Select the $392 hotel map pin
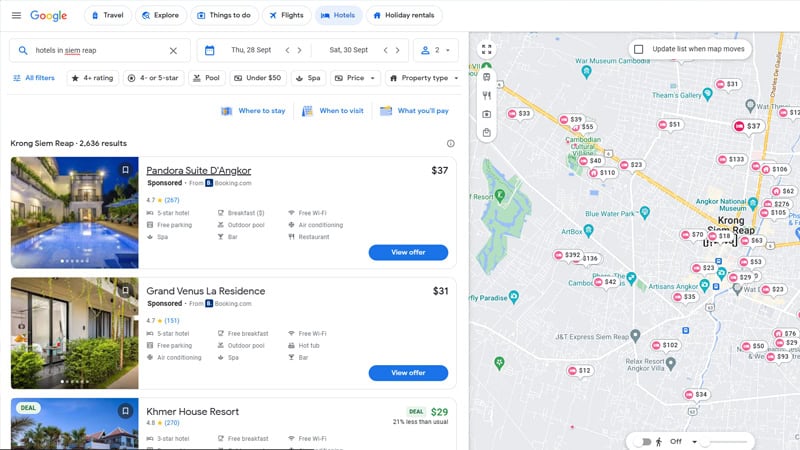Viewport: 800px width, 450px height. point(567,255)
